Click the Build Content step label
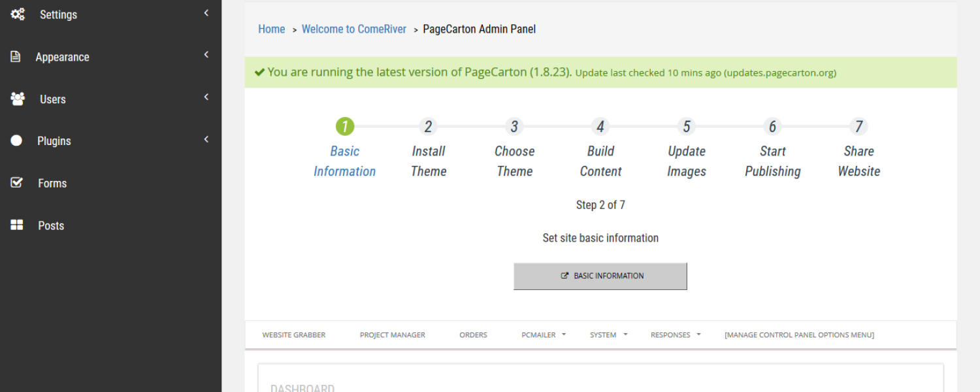Image resolution: width=980 pixels, height=392 pixels. click(600, 161)
